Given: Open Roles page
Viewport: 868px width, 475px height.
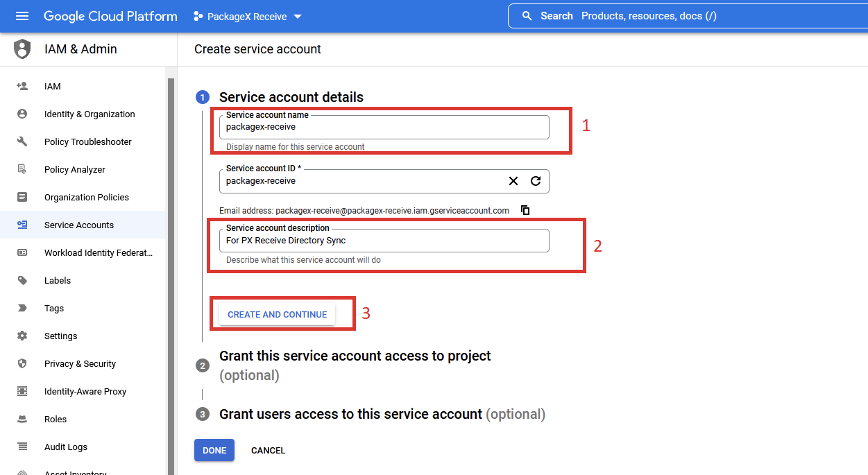Looking at the screenshot, I should point(83,420).
